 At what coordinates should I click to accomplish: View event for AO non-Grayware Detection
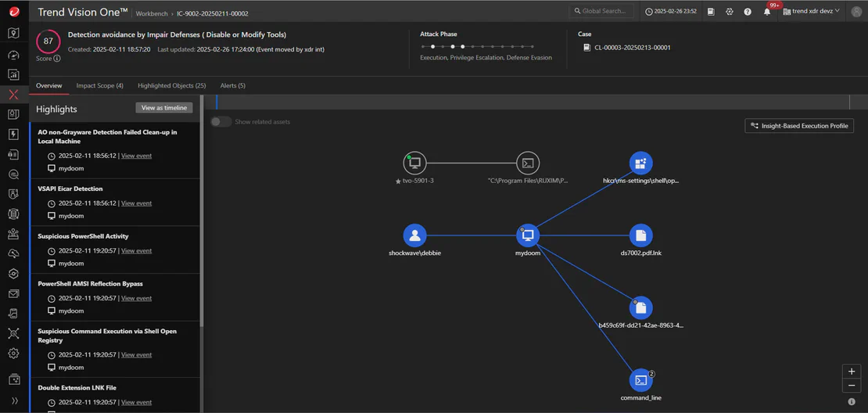(136, 156)
